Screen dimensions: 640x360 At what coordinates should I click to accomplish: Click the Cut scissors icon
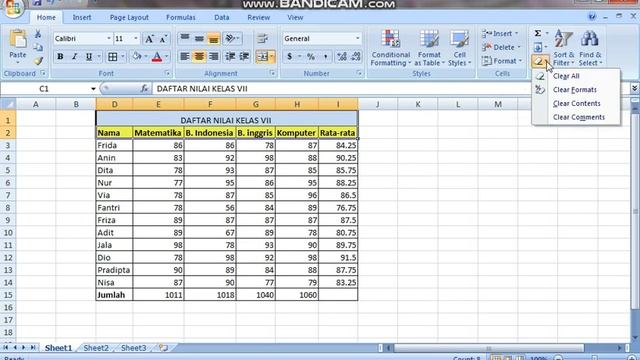point(38,34)
